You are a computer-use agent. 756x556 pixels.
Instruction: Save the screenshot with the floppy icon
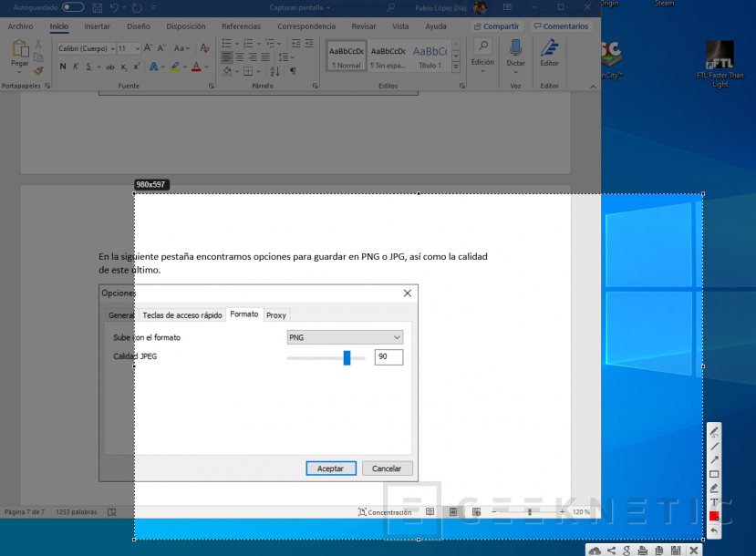pyautogui.click(x=678, y=551)
